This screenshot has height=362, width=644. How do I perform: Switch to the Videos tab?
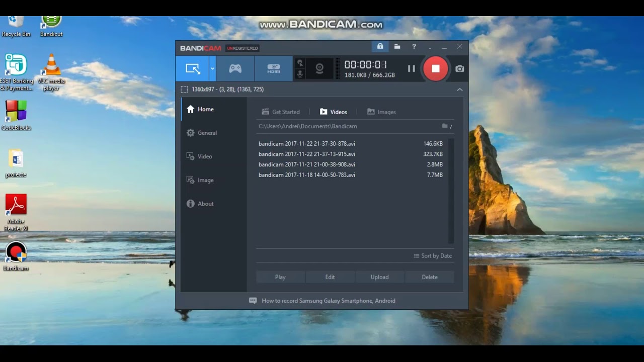click(x=334, y=112)
